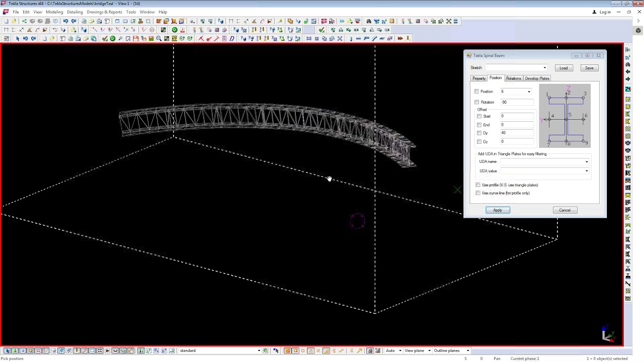Click the cube icon at right edge
This screenshot has height=362, width=644.
(638, 31)
